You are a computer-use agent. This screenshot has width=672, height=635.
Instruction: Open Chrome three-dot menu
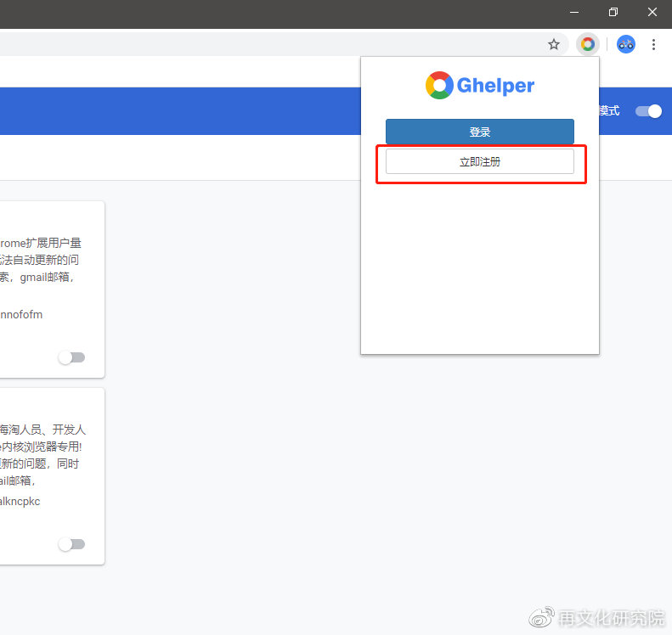coord(653,44)
